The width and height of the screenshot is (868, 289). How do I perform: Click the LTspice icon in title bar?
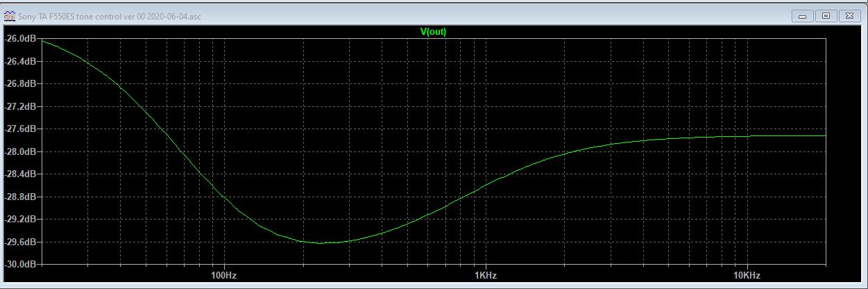[9, 16]
